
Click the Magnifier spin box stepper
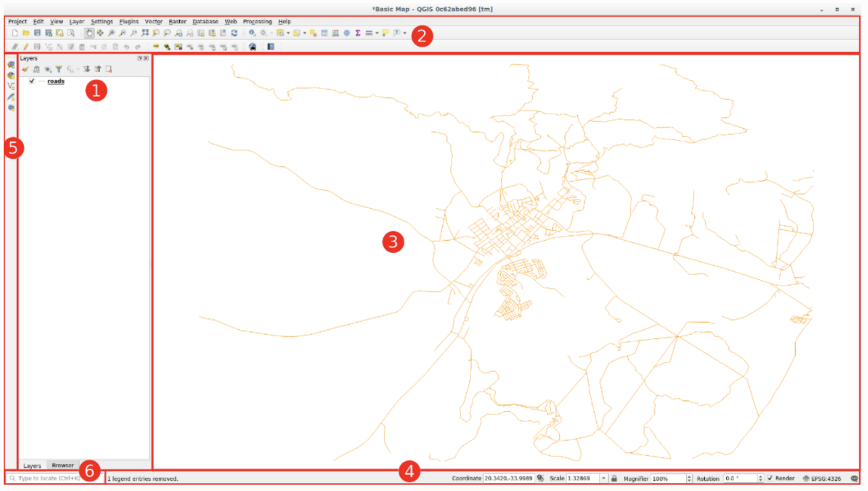pyautogui.click(x=690, y=478)
